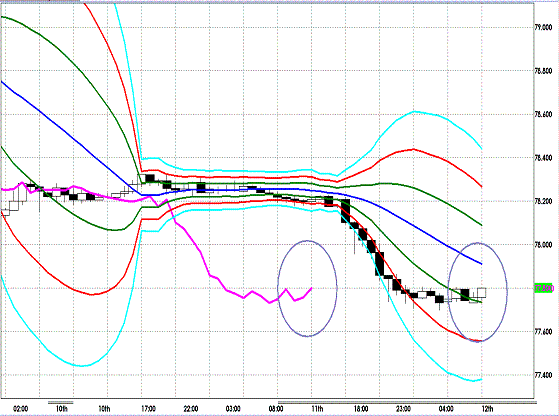Click the 77.400 price axis label
Image resolution: width=559 pixels, height=416 pixels.
click(x=544, y=375)
